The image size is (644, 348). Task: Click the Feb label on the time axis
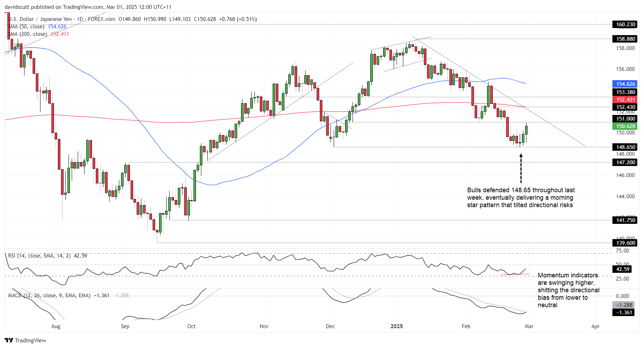point(466,326)
